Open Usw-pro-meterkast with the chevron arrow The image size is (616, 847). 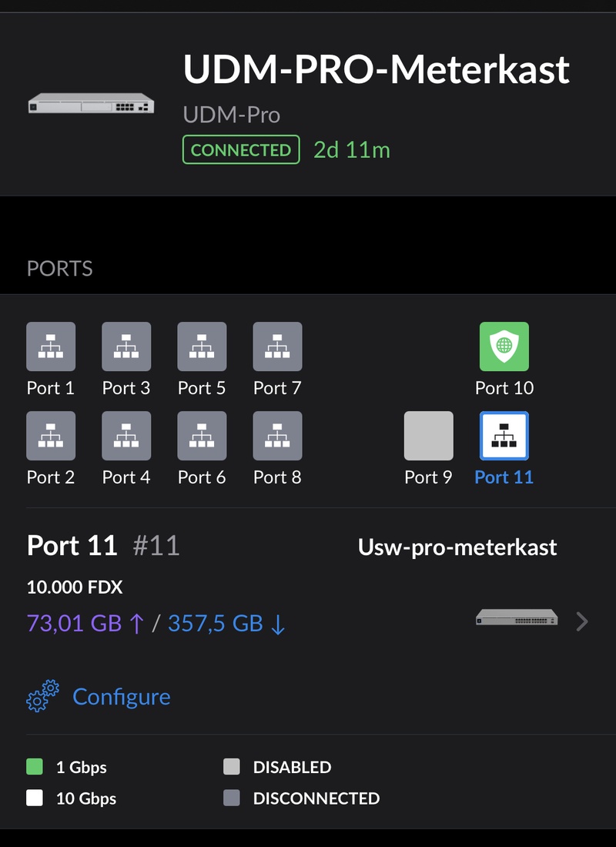click(582, 621)
